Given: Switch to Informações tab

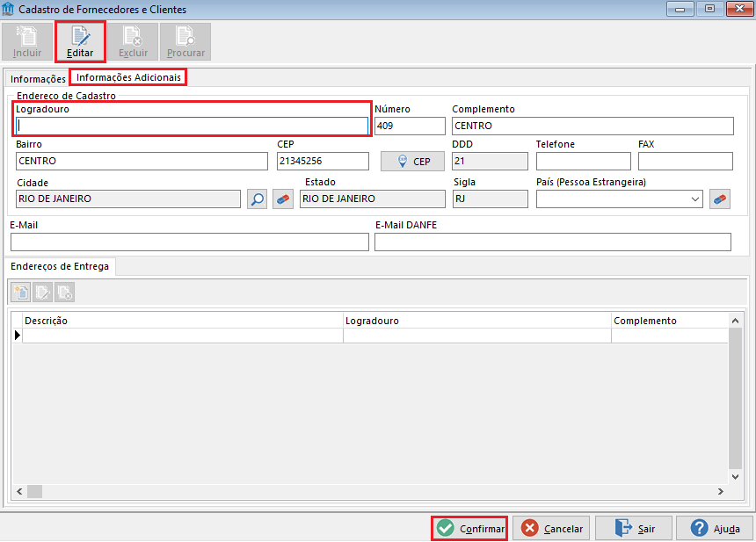Looking at the screenshot, I should pyautogui.click(x=38, y=78).
